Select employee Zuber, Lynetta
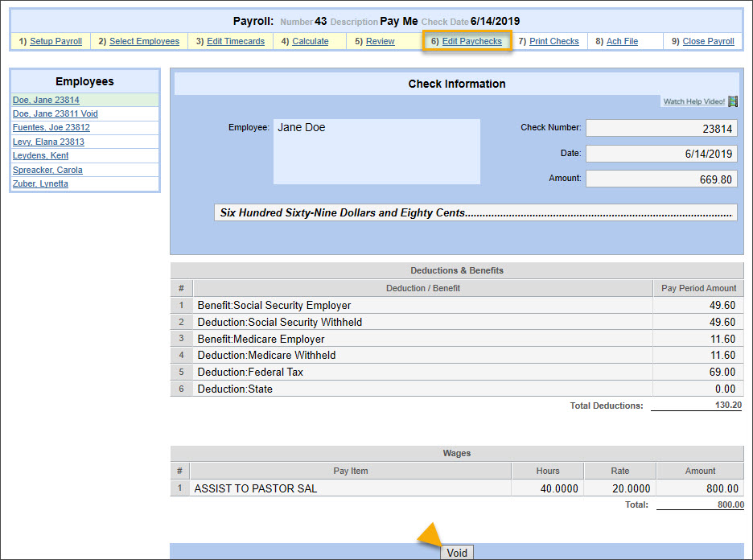 pyautogui.click(x=40, y=183)
